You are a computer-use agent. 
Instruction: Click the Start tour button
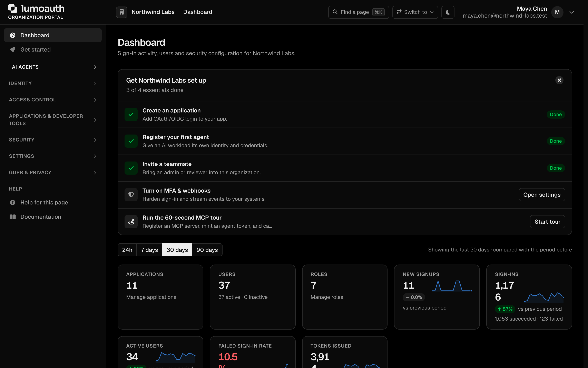(x=547, y=221)
